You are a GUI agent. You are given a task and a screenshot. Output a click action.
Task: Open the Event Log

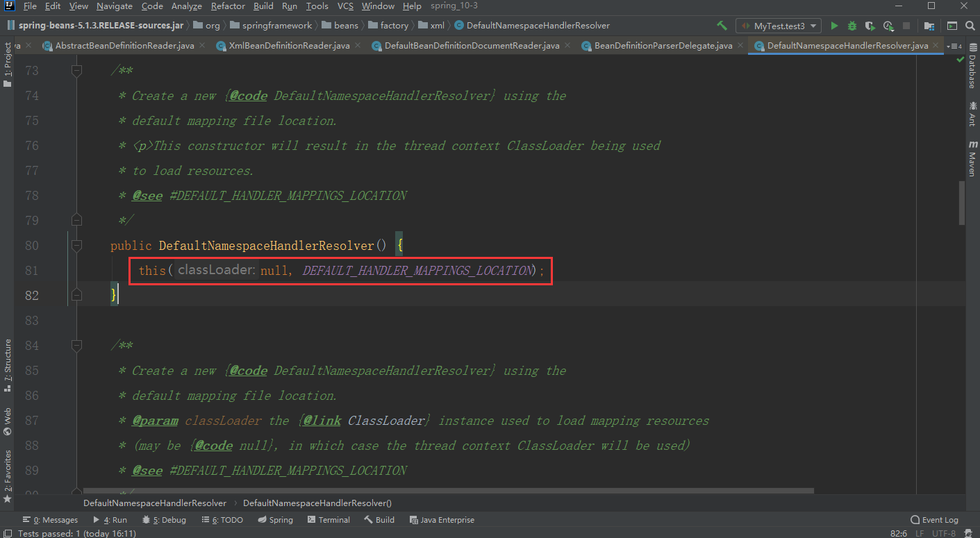934,520
